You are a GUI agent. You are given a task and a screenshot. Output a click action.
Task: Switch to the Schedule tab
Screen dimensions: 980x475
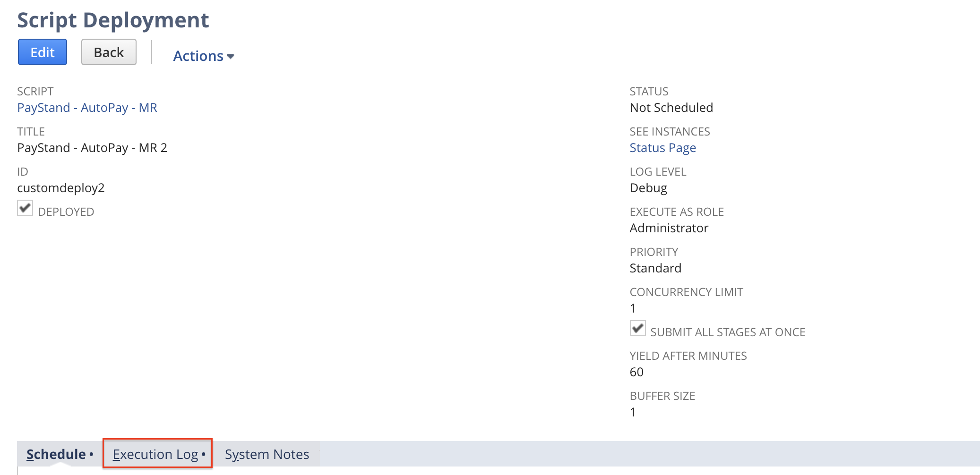pos(60,454)
